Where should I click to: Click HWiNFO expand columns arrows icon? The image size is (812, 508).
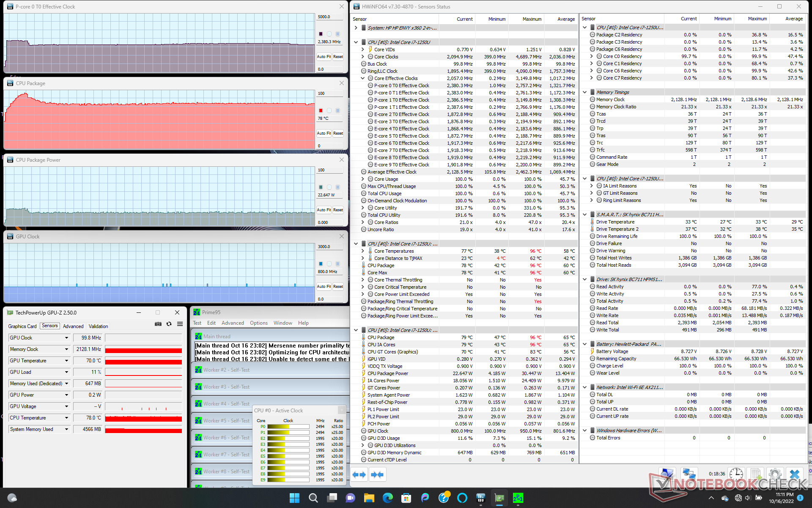tap(359, 475)
